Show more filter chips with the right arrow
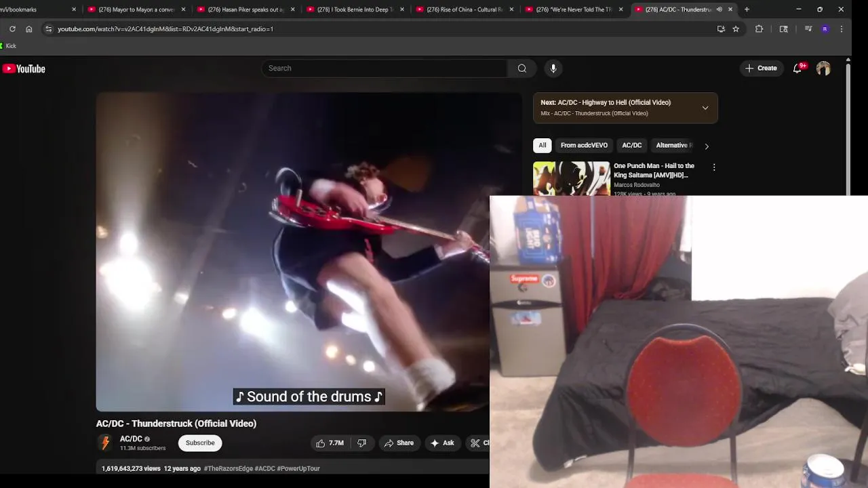The width and height of the screenshot is (868, 488). [x=707, y=146]
